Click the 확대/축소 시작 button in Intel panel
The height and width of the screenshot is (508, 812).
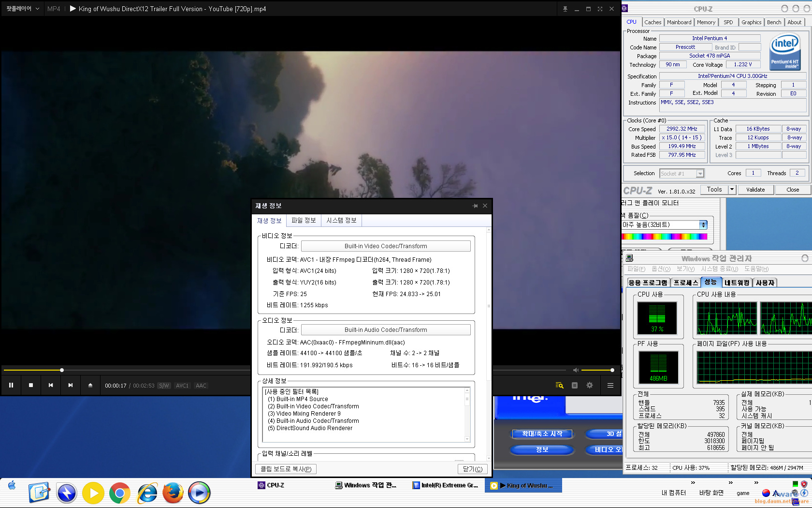point(542,434)
